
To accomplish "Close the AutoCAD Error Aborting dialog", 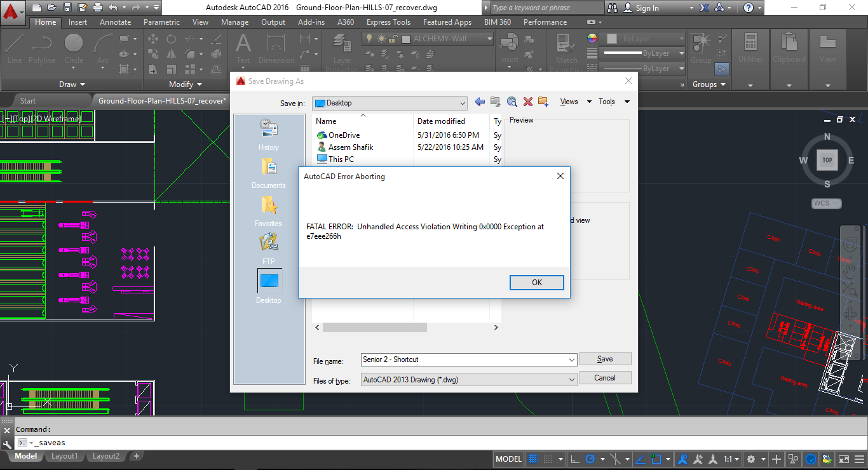I will pyautogui.click(x=560, y=176).
